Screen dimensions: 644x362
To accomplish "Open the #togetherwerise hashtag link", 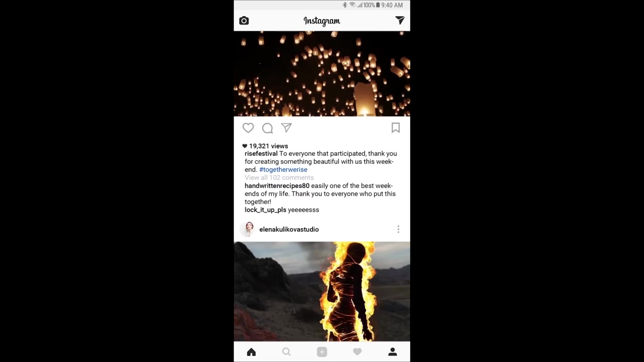I will click(283, 169).
